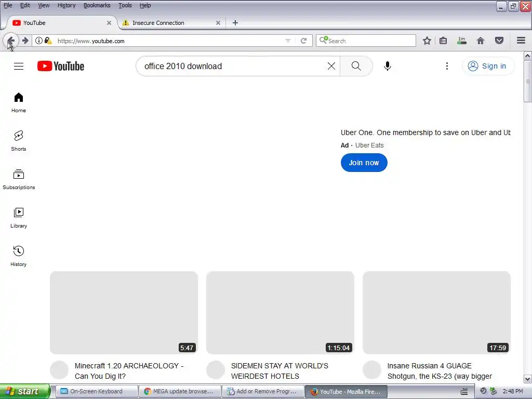Open Library in sidebar
Viewport: 532px width, 399px height.
coord(19,218)
